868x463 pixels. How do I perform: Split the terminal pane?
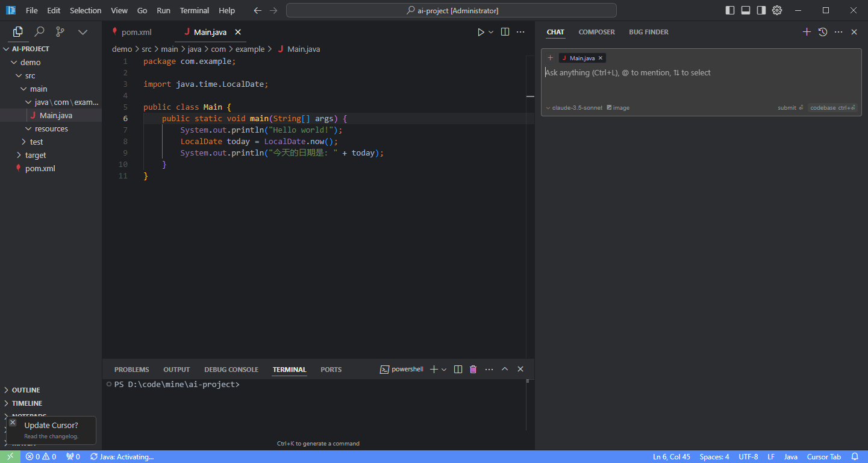pos(458,369)
